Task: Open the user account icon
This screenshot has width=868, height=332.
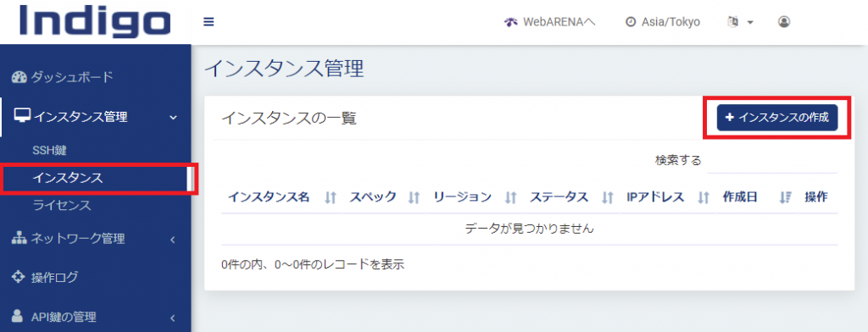Action: coord(783,21)
